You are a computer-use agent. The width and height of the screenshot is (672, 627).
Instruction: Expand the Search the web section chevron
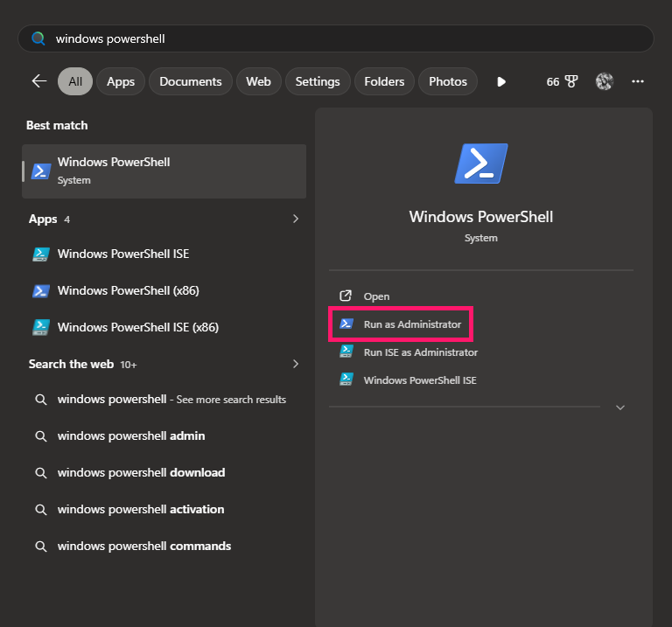point(295,364)
